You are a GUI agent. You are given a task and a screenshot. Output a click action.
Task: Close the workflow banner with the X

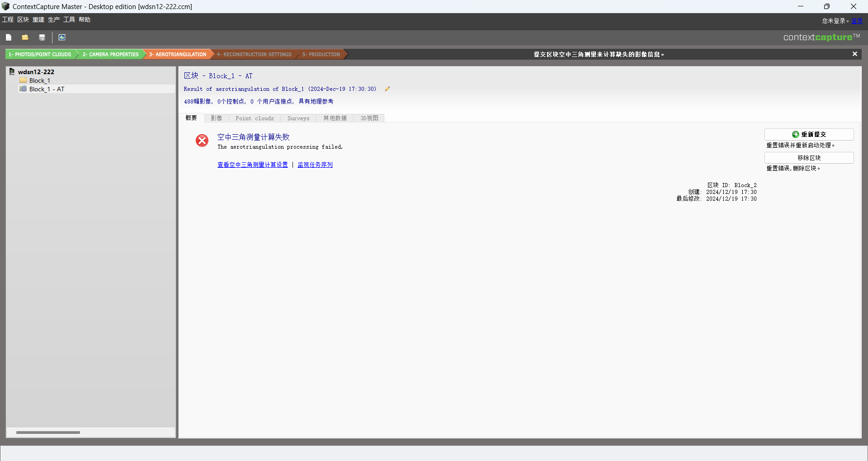pyautogui.click(x=854, y=54)
